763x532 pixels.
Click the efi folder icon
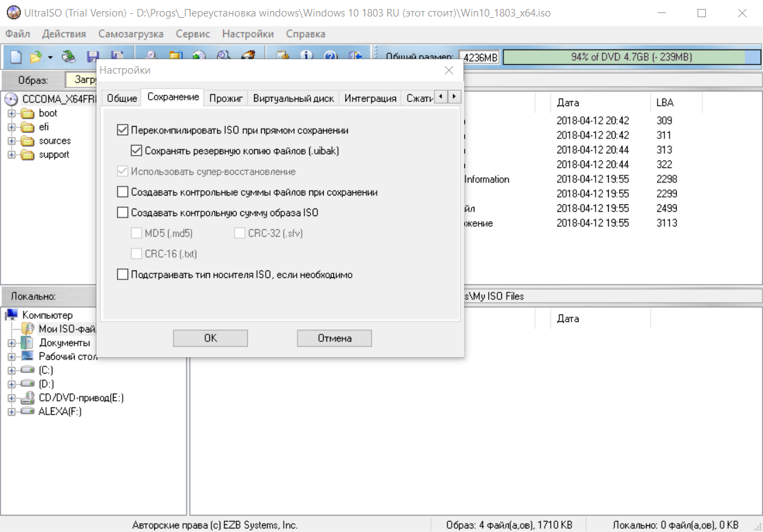tap(28, 127)
